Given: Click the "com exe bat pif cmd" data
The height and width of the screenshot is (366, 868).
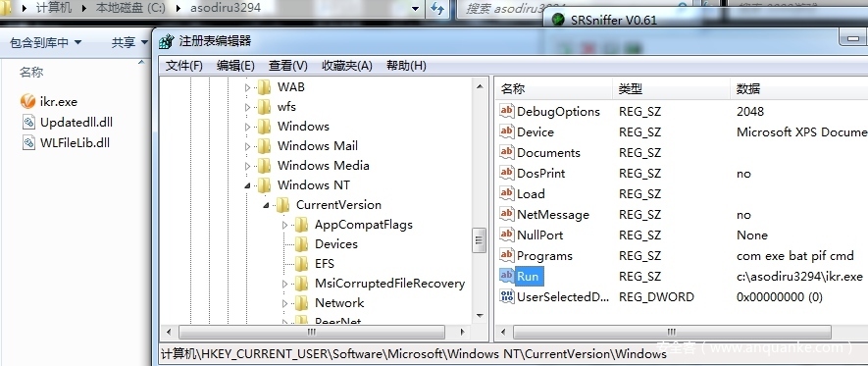Looking at the screenshot, I should tap(794, 256).
